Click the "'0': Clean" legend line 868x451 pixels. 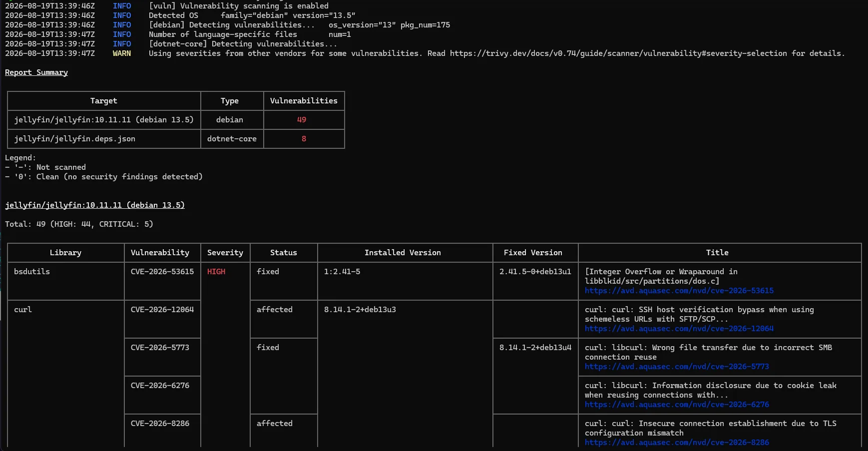pos(104,177)
